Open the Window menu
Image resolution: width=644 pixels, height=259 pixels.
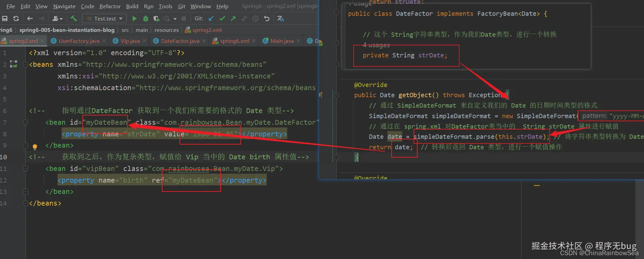point(200,6)
